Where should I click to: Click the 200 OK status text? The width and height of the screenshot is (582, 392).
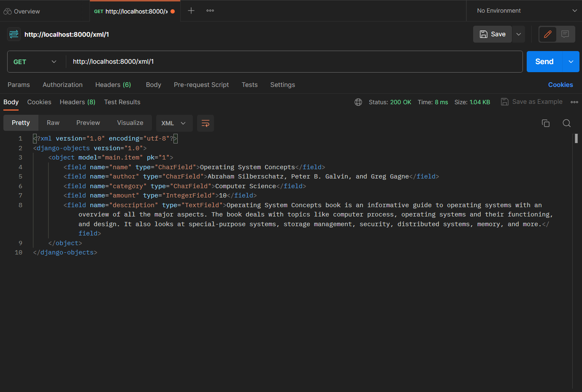point(401,102)
